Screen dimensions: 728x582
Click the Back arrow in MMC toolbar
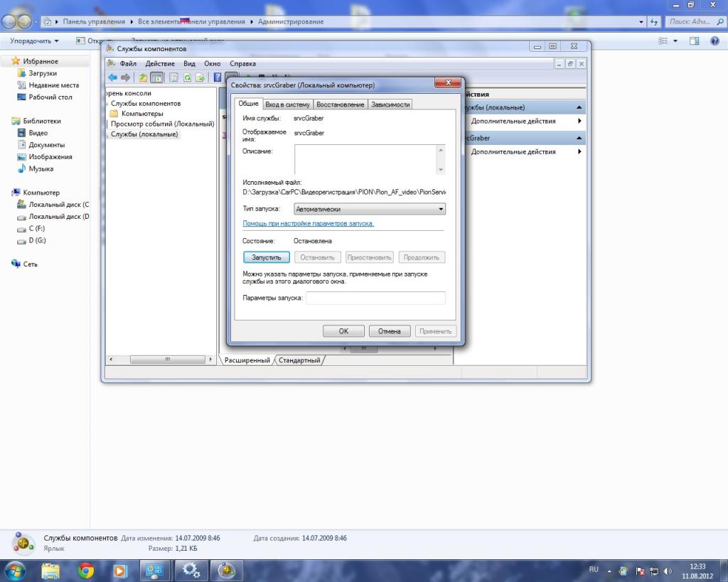112,77
